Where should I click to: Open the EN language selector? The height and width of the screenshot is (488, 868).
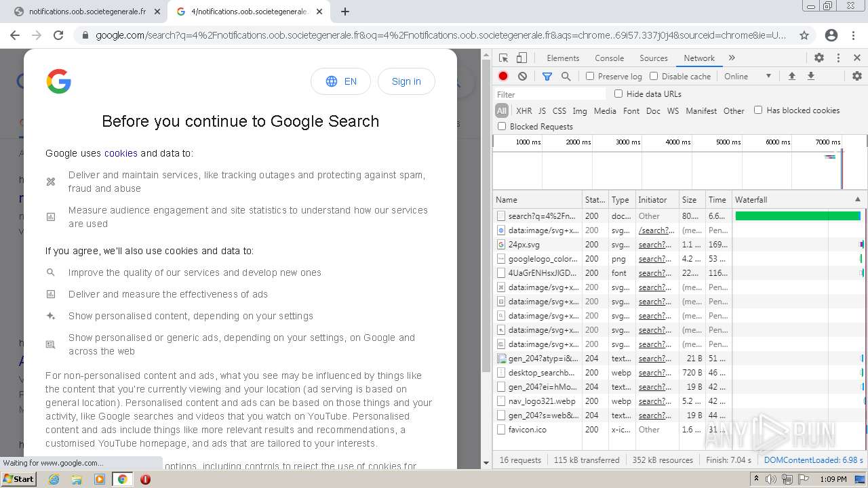tap(340, 81)
